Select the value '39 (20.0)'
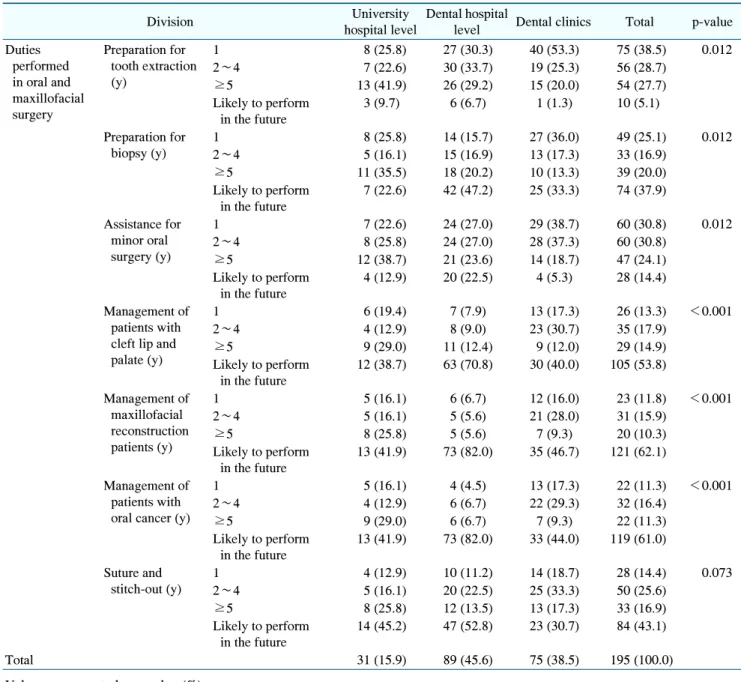The image size is (741, 682). click(x=641, y=173)
